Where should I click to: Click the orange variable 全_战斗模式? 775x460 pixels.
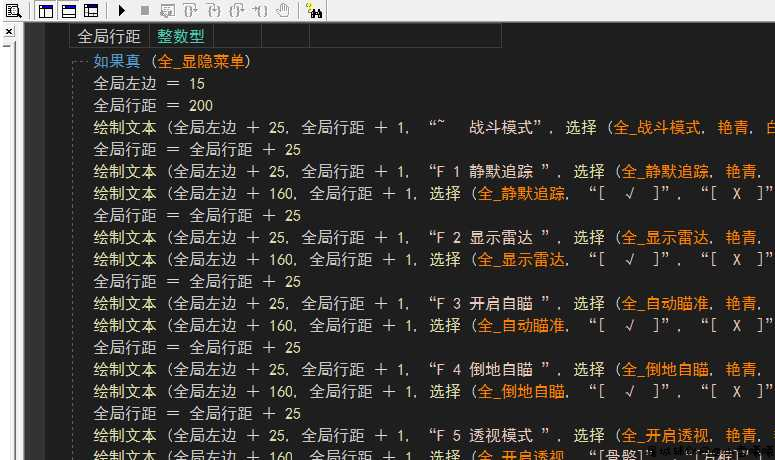pos(657,127)
